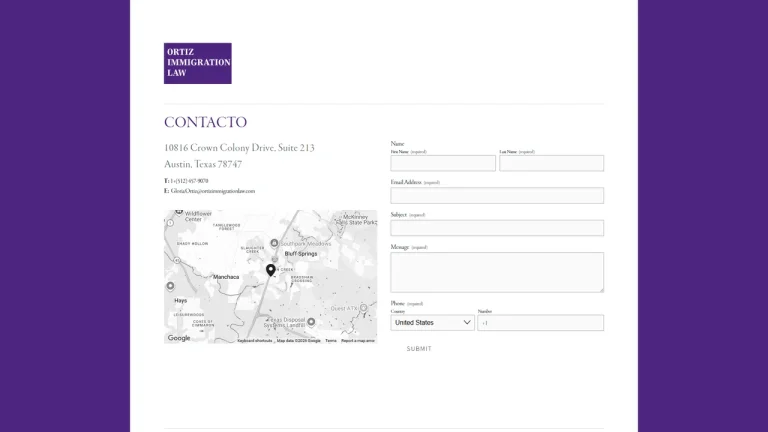Click the phone Number input field

coord(541,323)
